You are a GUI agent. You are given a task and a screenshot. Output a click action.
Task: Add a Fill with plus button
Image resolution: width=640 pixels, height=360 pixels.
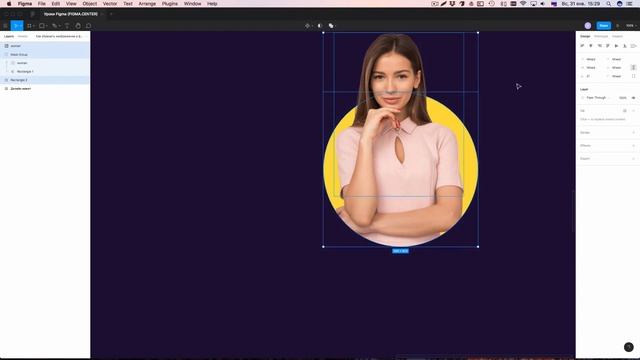coord(633,111)
